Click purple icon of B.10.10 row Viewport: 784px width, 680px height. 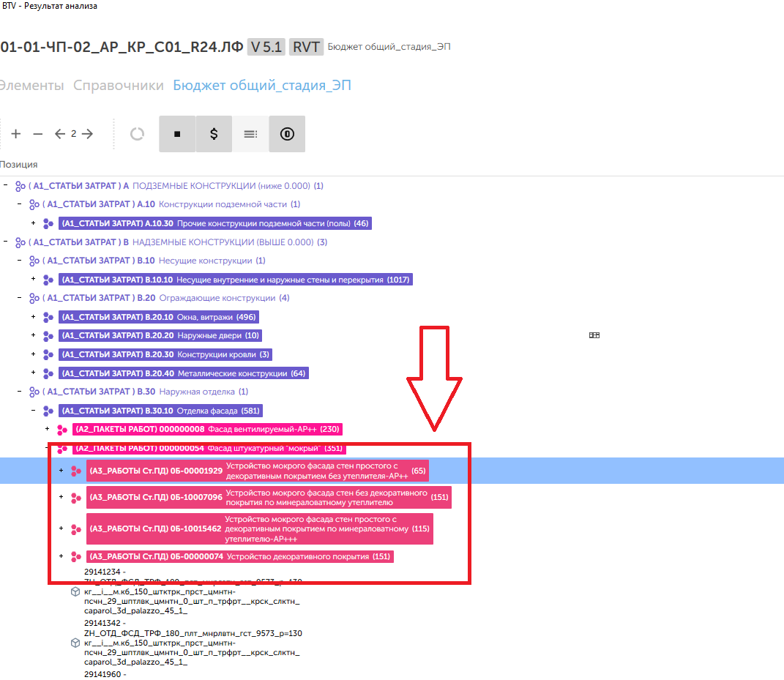click(48, 280)
